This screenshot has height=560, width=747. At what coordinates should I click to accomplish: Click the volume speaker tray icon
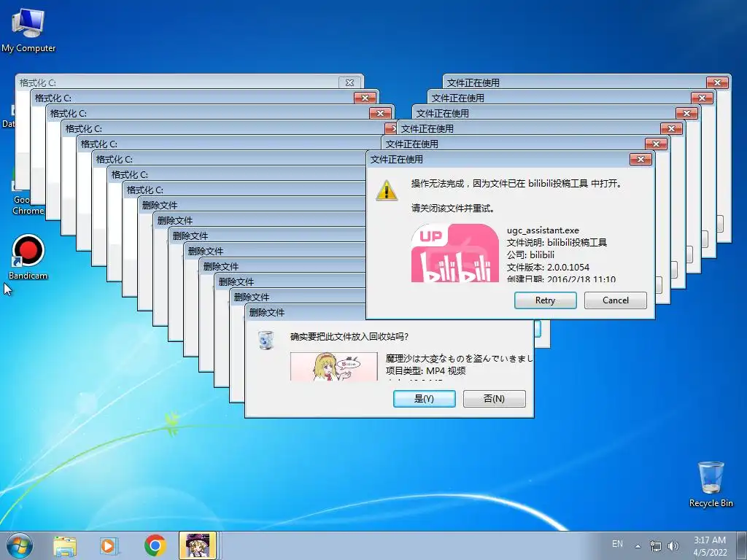pyautogui.click(x=673, y=546)
